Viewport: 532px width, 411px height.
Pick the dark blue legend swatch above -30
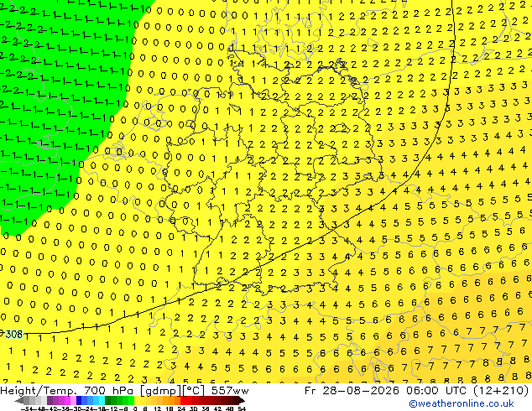(79, 400)
